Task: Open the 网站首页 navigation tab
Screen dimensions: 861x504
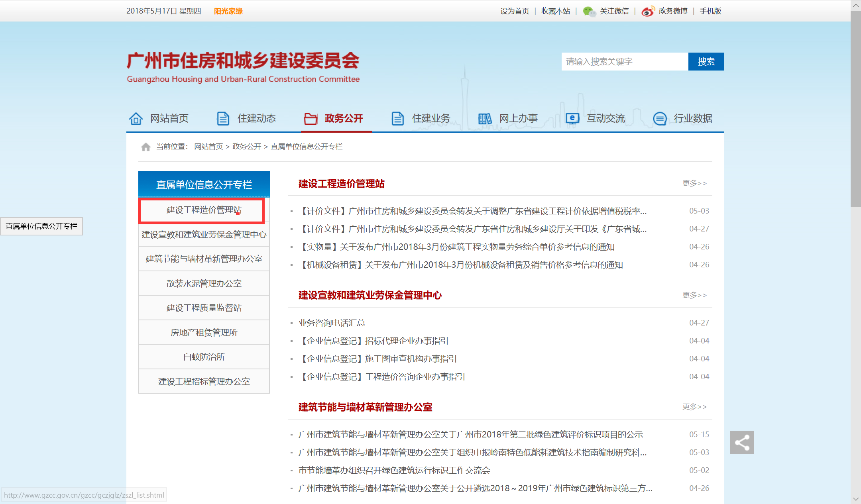Action: click(x=169, y=118)
